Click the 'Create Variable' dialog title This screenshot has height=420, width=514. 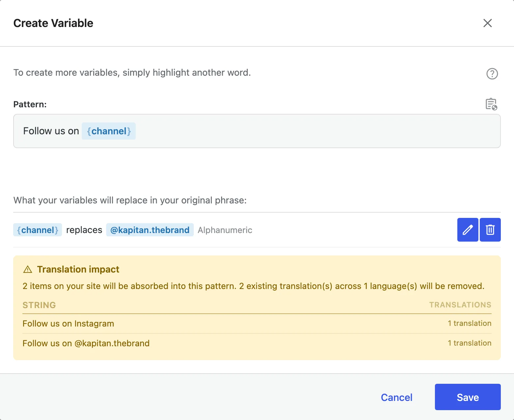[x=53, y=23]
